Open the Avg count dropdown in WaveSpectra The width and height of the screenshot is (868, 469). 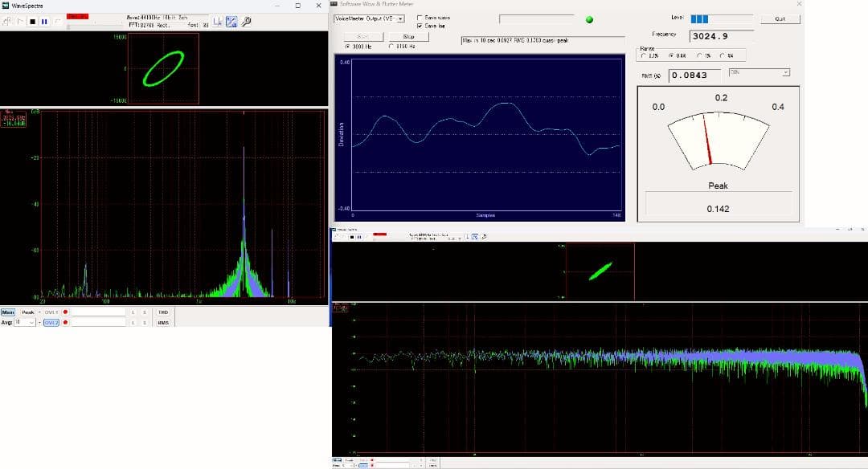coord(25,323)
